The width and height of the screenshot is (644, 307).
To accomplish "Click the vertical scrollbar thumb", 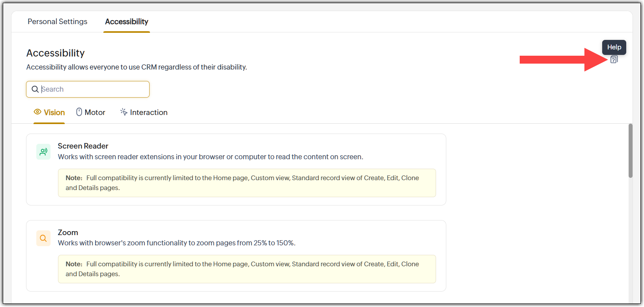I will (x=631, y=151).
